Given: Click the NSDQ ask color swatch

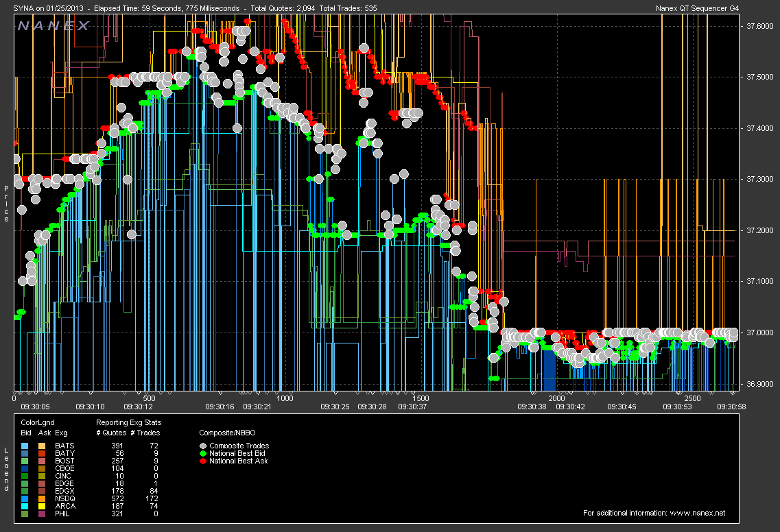Looking at the screenshot, I should coord(42,498).
